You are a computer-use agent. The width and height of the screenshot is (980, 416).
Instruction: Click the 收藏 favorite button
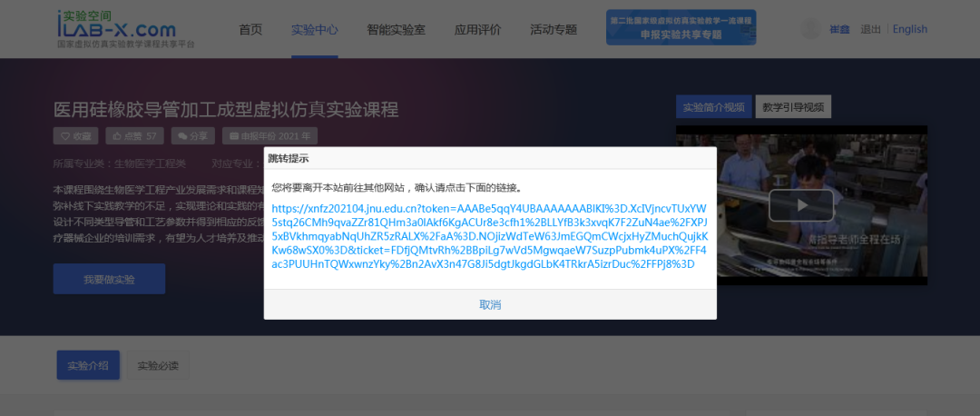(75, 135)
